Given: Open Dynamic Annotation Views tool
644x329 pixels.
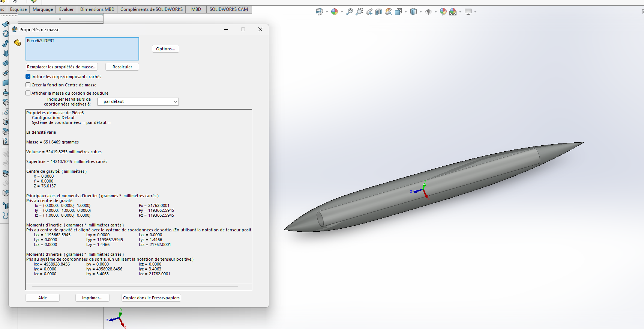Looking at the screenshot, I should coord(389,12).
